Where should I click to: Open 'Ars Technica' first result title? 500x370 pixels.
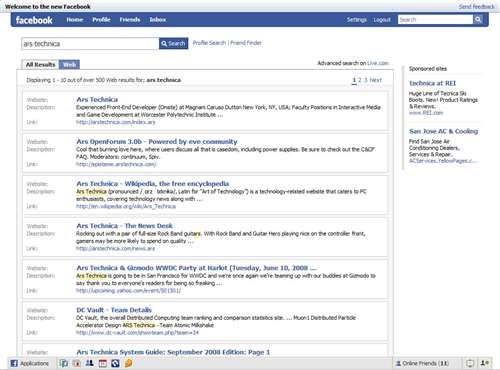click(97, 99)
